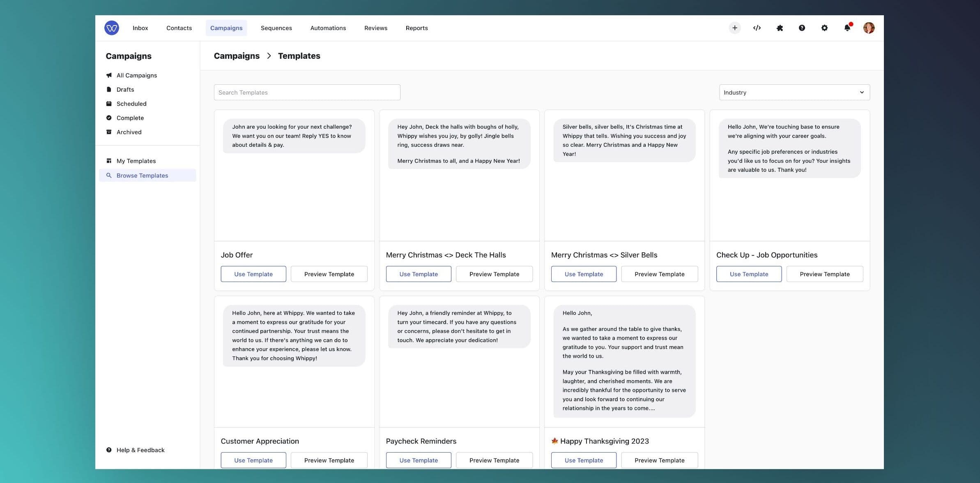980x483 pixels.
Task: Open Help & Feedback at sidebar bottom
Action: pyautogui.click(x=140, y=450)
